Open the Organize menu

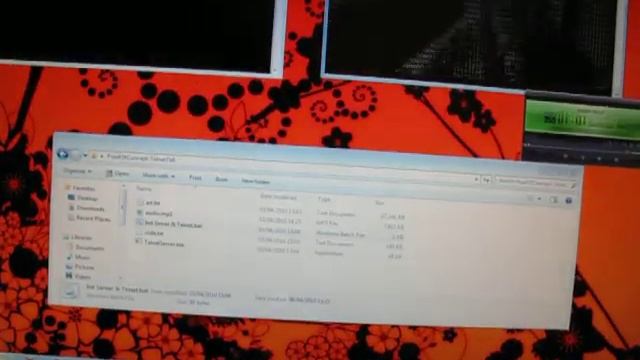tap(78, 171)
